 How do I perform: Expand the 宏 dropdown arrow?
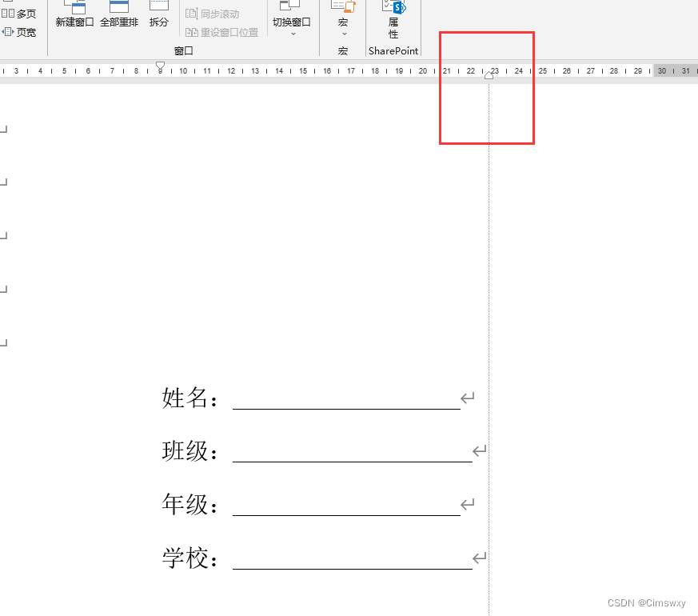342,35
